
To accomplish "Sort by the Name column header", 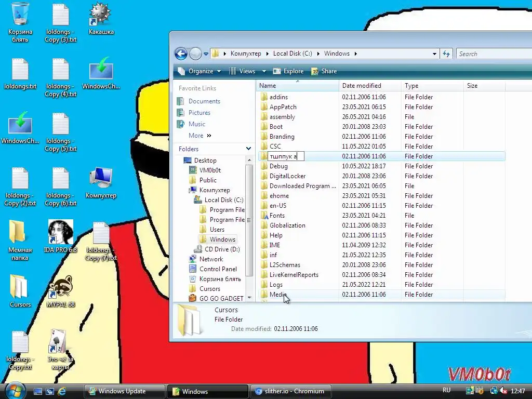I will pos(298,86).
